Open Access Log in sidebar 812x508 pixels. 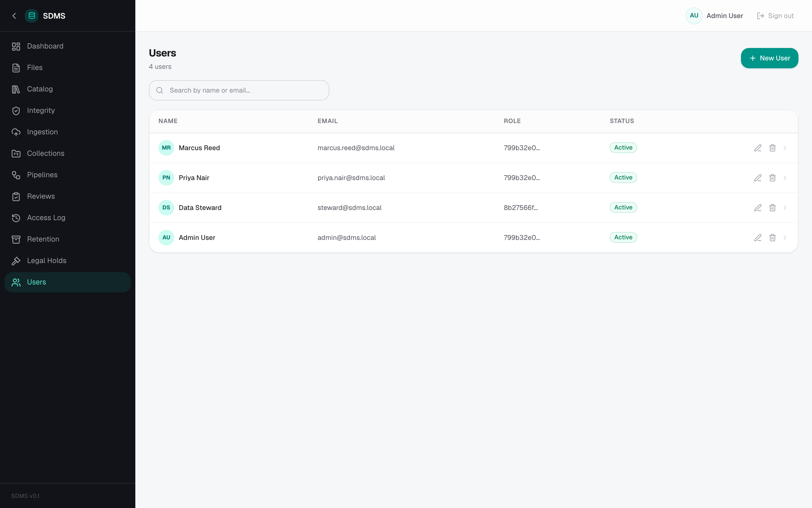(x=67, y=218)
